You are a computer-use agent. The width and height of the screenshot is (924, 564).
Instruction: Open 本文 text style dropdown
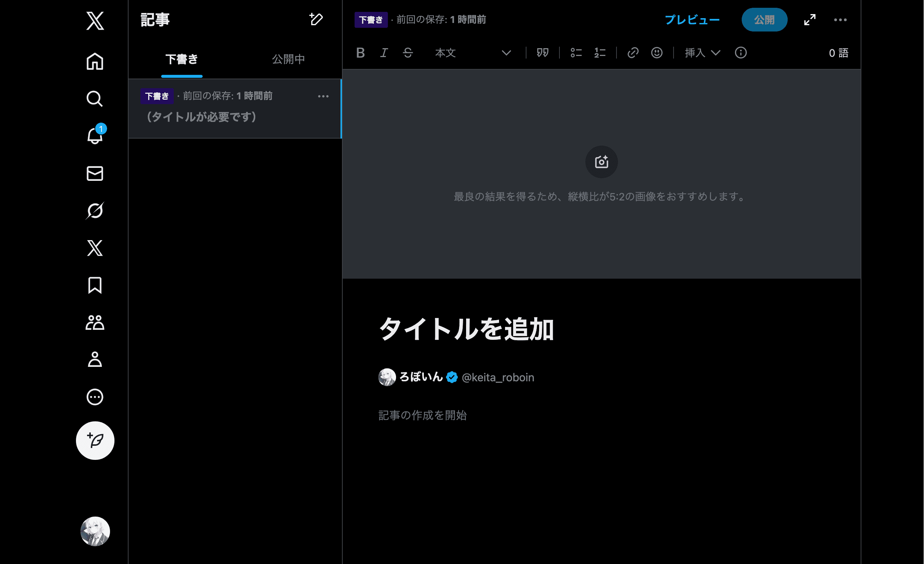tap(473, 53)
